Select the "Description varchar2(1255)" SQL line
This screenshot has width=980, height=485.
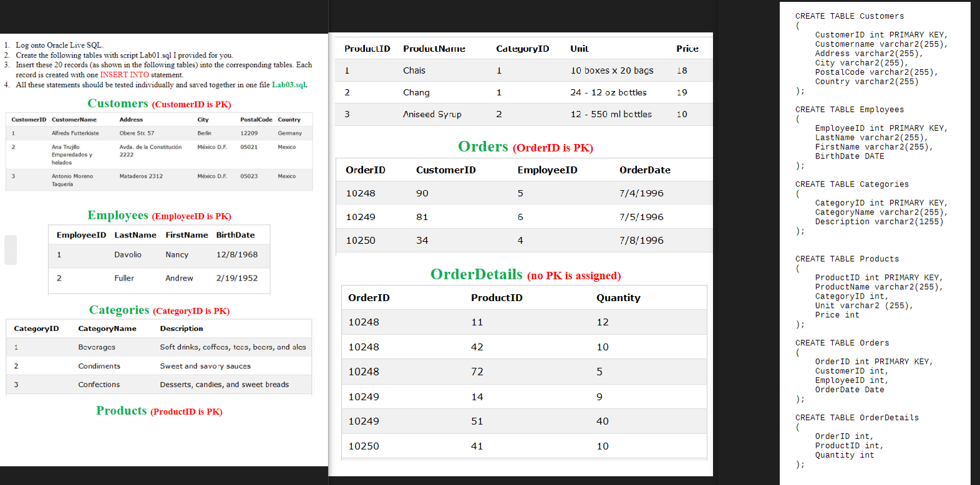[879, 222]
